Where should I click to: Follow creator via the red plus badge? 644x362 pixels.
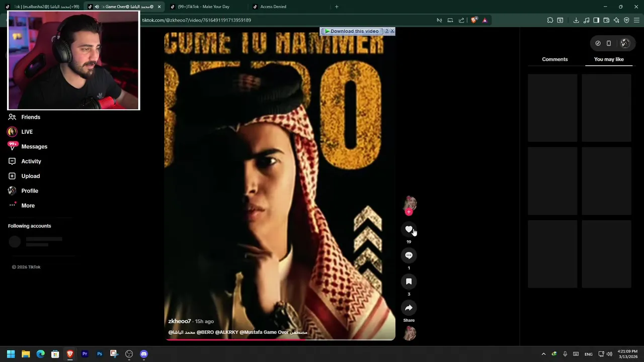tap(409, 212)
